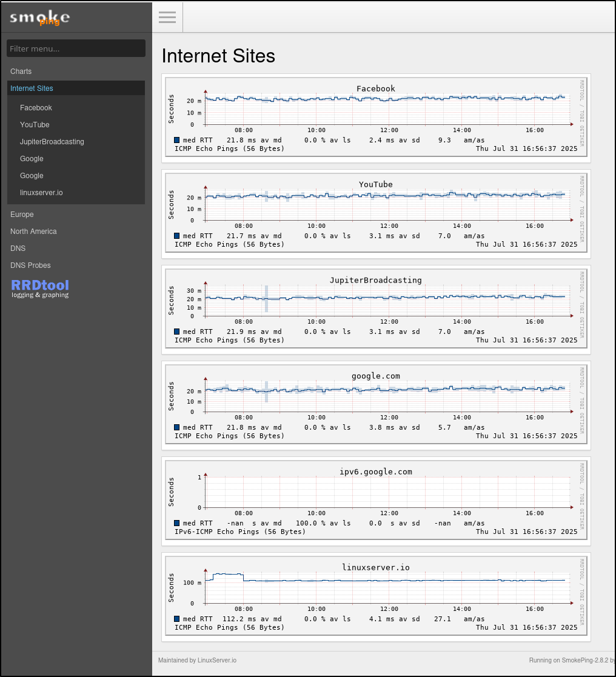Open the linuxserver.io latency graph
Viewport: 616px width, 677px height.
tap(376, 596)
